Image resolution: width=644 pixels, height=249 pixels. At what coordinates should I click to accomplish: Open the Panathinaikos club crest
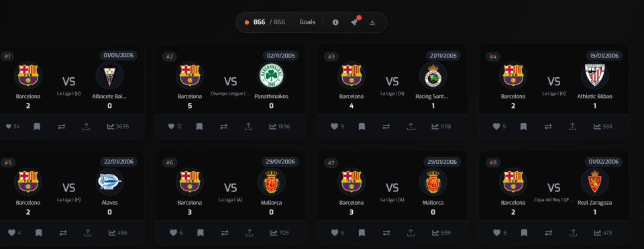coord(271,76)
